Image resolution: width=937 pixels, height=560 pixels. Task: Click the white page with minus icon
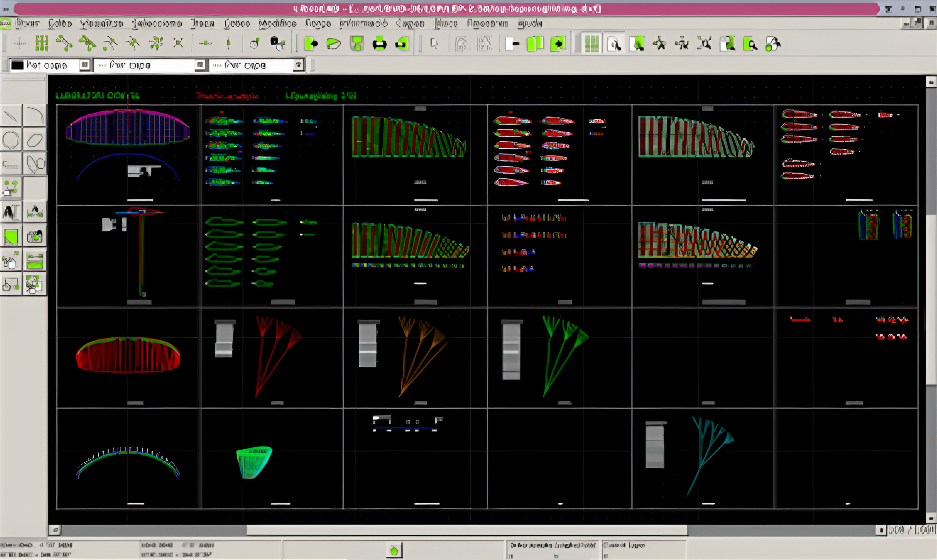[512, 44]
